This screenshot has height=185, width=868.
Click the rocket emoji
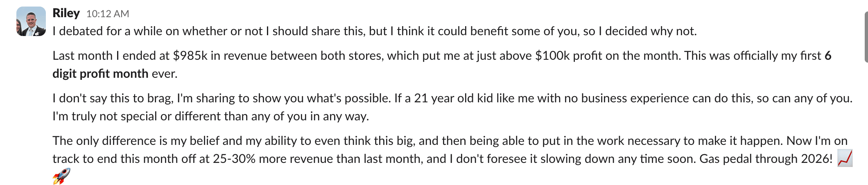61,176
